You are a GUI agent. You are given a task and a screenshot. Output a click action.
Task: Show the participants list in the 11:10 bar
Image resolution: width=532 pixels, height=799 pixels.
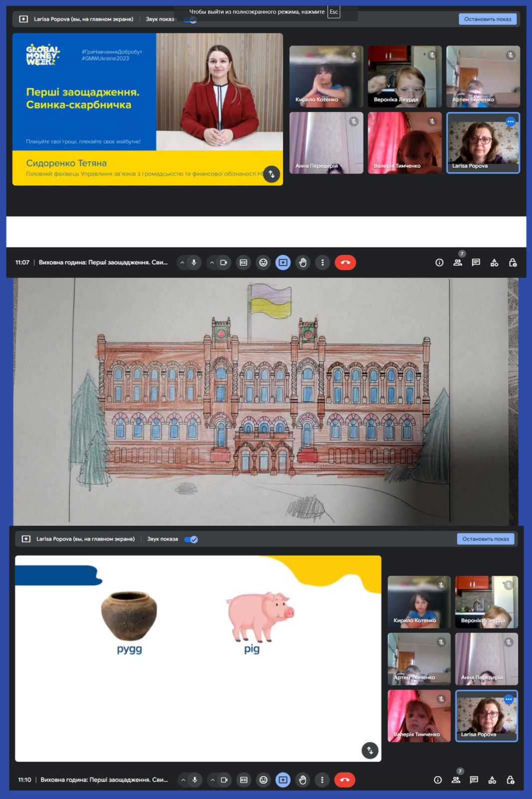point(456,780)
